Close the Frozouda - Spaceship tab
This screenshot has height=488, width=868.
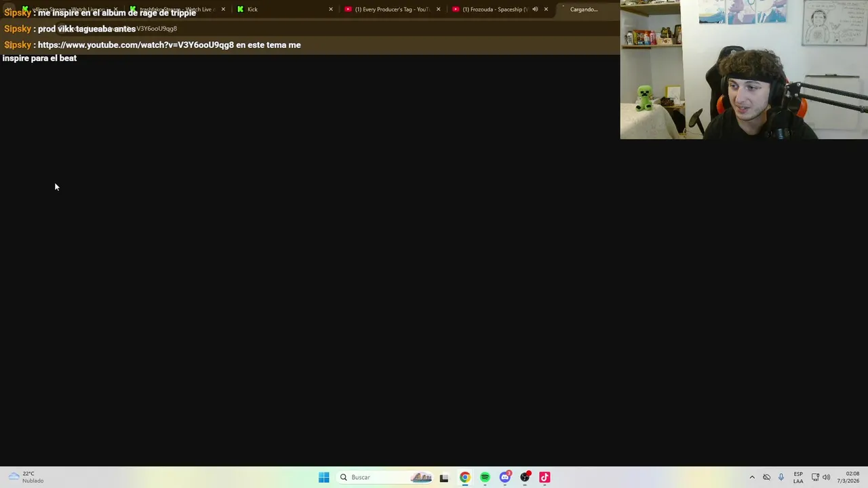546,9
